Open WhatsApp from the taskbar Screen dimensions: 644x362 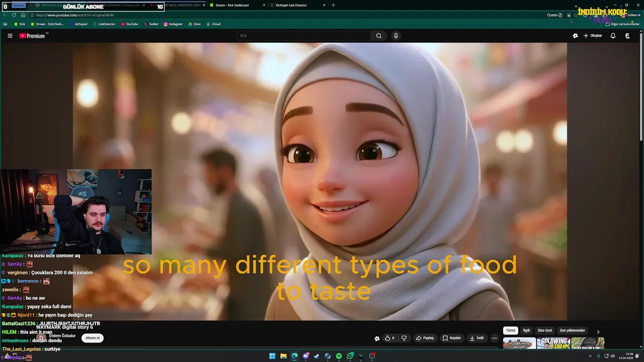pos(350,356)
